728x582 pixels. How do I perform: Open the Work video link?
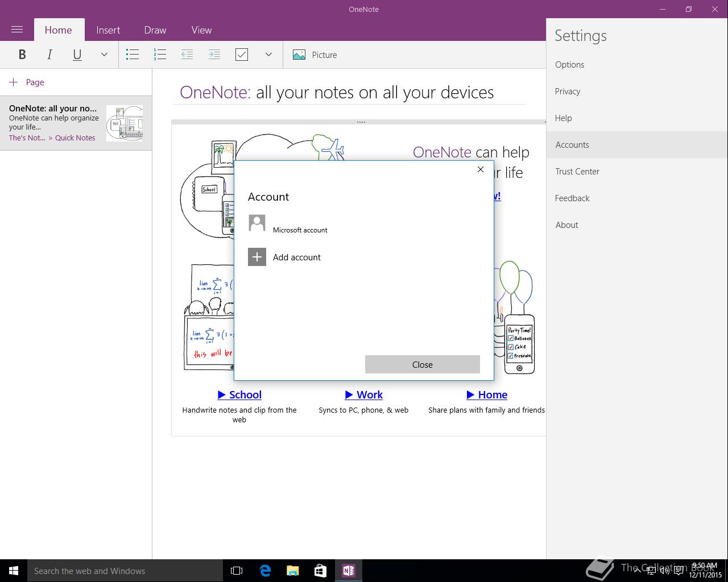(x=363, y=394)
